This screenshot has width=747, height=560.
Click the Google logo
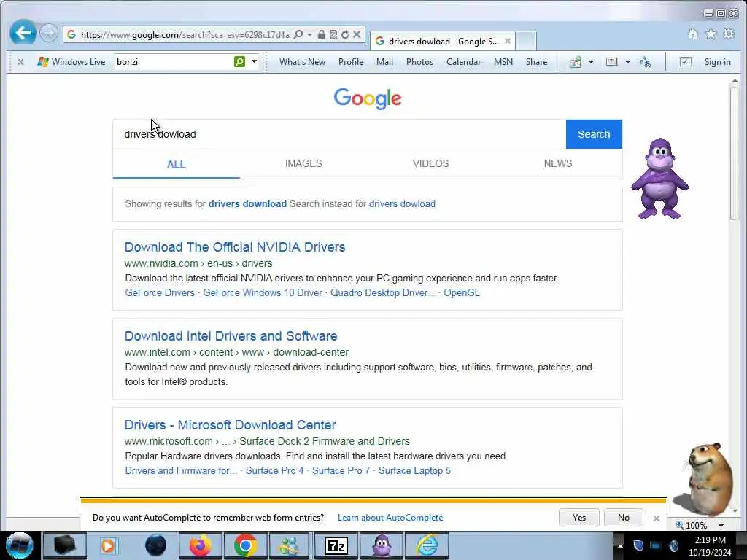pyautogui.click(x=368, y=98)
